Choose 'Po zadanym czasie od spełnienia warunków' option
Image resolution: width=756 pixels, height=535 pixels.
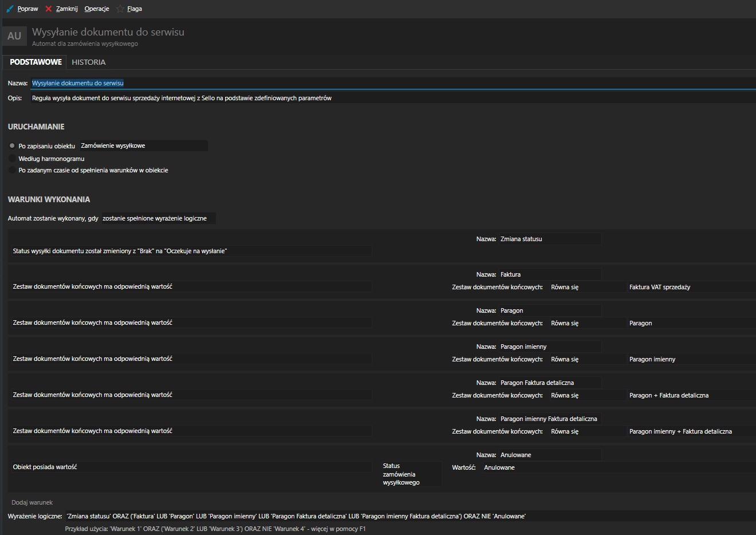(12, 170)
